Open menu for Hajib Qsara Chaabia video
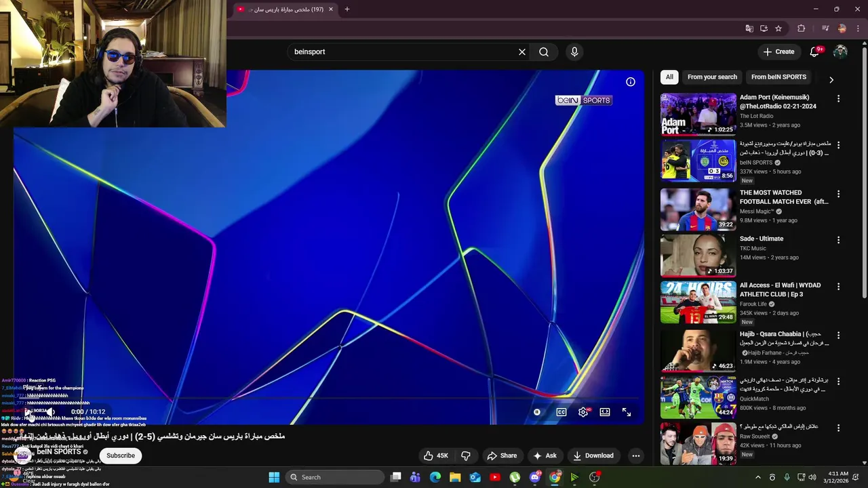The width and height of the screenshot is (868, 488). 839,335
